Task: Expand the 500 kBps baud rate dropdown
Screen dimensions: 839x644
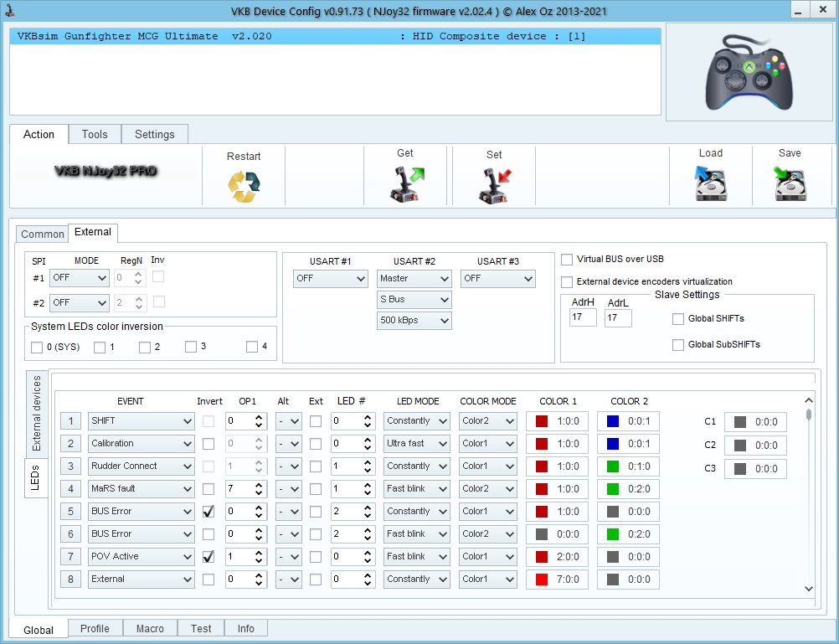Action: (x=414, y=321)
